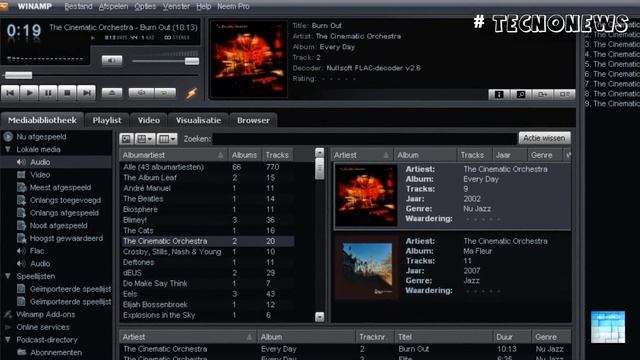Select dEUS in the artist list

pos(132,273)
